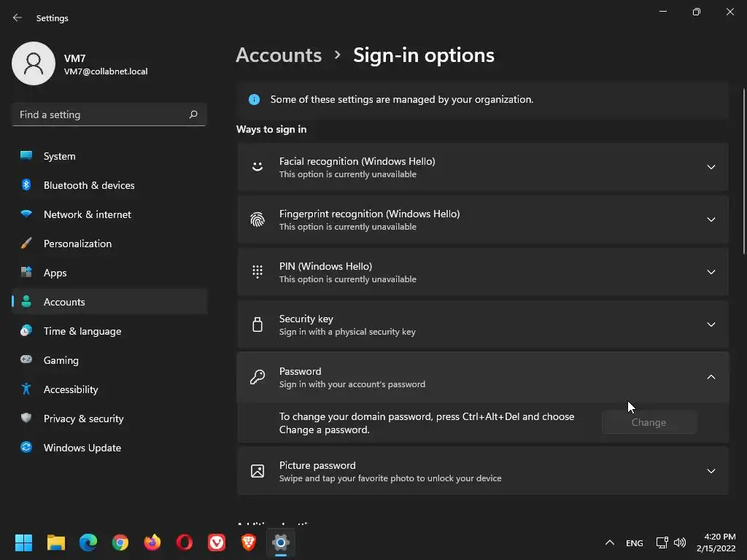Launch Brave browser from taskbar
Screen dimensions: 747x560
click(249, 542)
